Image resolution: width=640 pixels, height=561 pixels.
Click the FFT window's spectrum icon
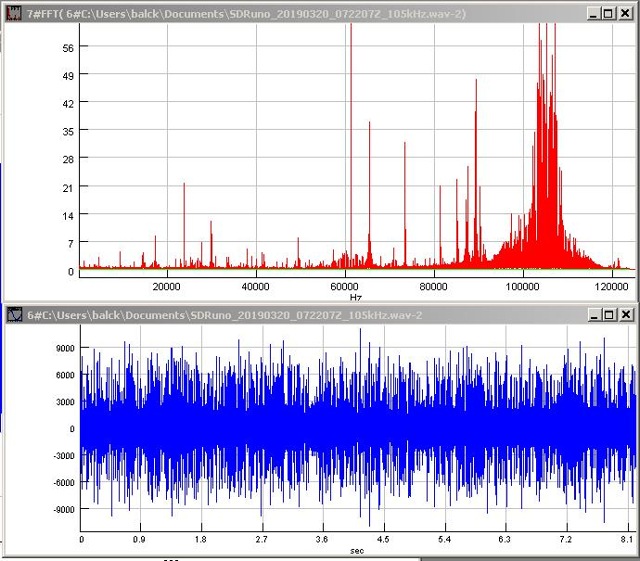pos(13,13)
